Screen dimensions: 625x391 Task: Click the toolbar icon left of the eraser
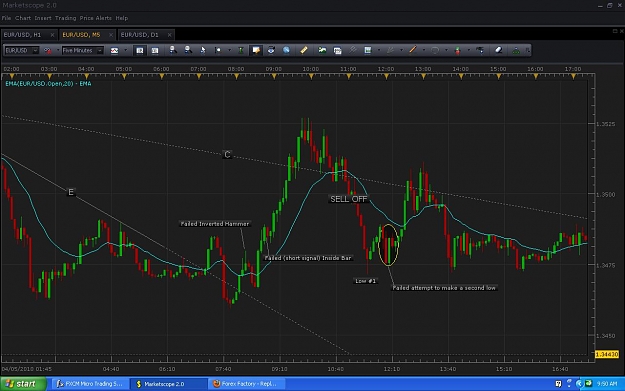[x=480, y=50]
